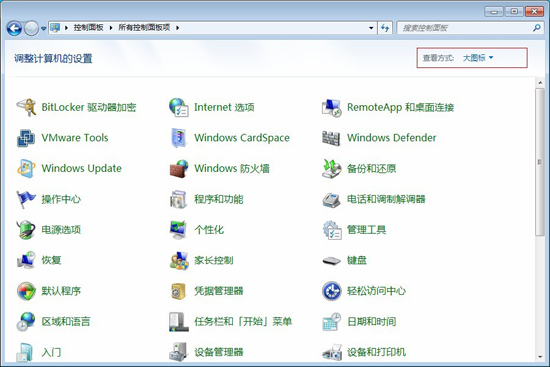Open the 管理工具 icon

tap(331, 230)
